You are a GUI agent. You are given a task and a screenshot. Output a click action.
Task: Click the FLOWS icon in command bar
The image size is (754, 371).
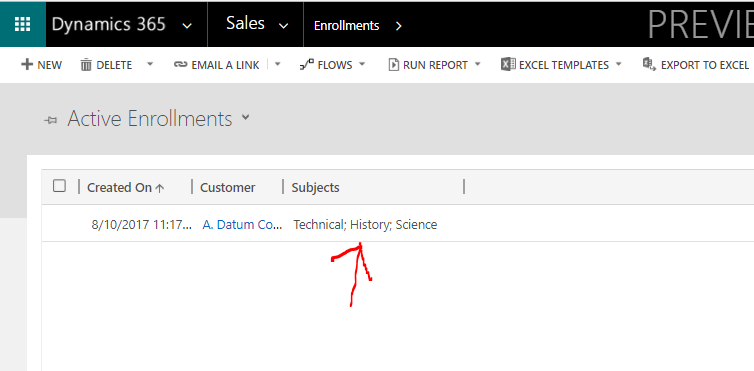[307, 64]
